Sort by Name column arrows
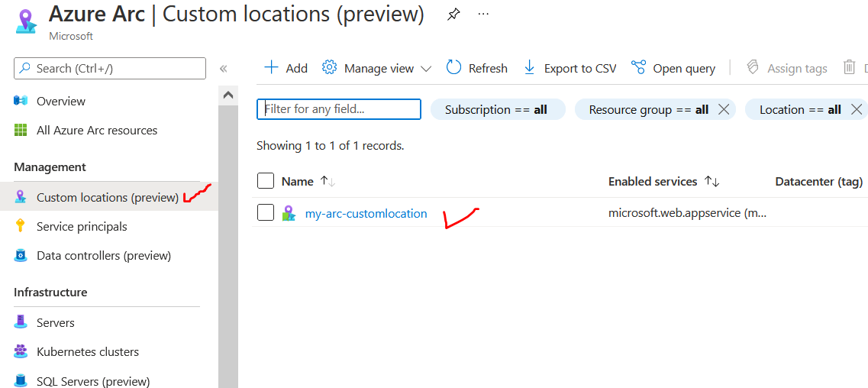Screen dimensions: 868x388 tap(328, 181)
